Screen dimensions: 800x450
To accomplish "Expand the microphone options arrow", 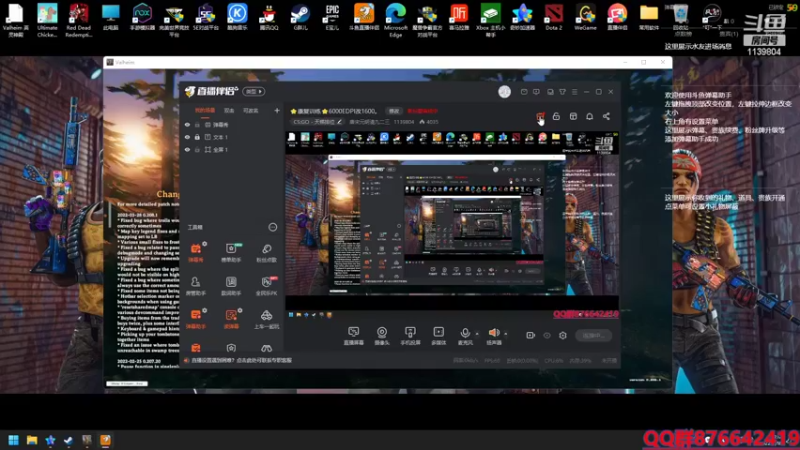I will tap(477, 334).
